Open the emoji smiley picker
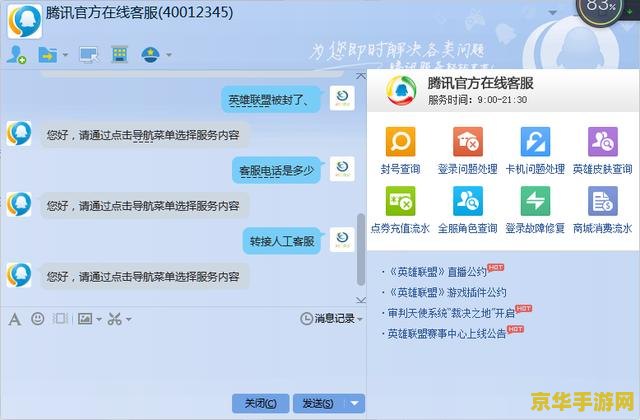Image resolution: width=640 pixels, height=420 pixels. pyautogui.click(x=38, y=318)
